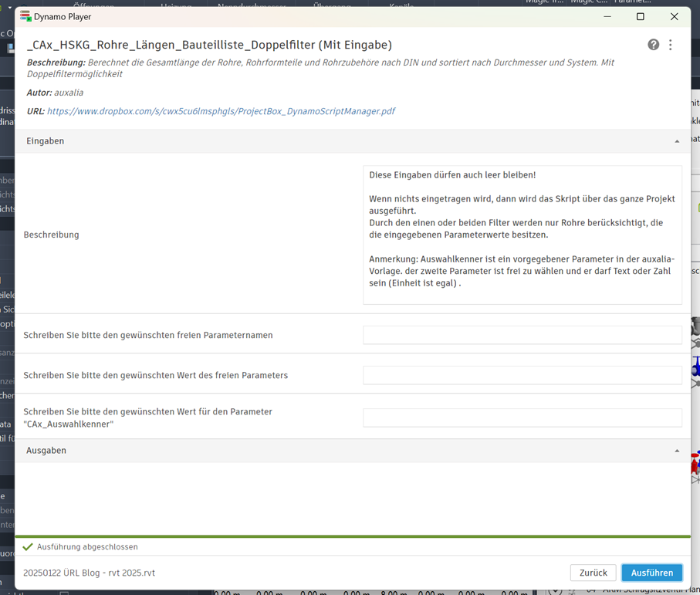Viewport: 700px width, 595px height.
Task: Click the green checkmark status icon
Action: (28, 546)
